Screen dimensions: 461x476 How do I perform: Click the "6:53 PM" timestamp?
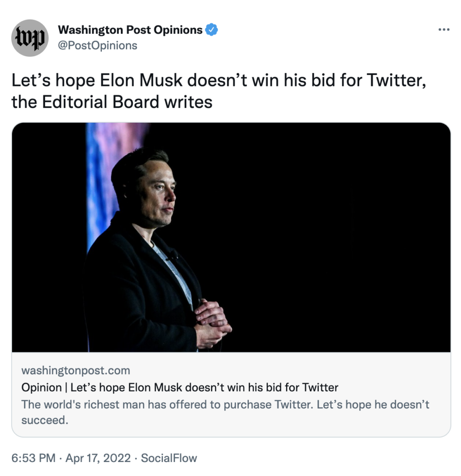[x=33, y=458]
